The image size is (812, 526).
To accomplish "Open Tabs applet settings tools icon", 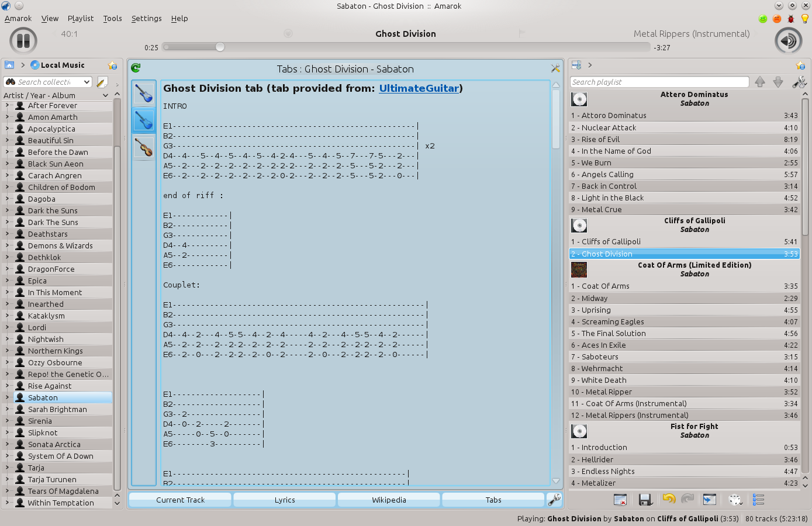I will (555, 68).
